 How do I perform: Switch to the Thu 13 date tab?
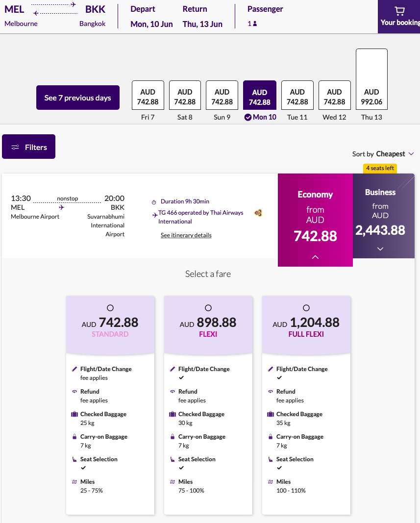pos(371,79)
